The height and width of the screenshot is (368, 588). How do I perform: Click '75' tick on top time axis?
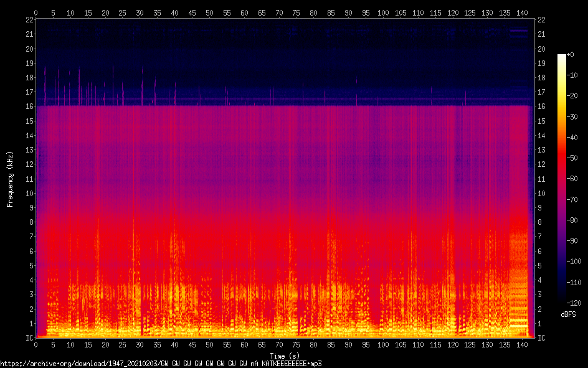coord(296,12)
